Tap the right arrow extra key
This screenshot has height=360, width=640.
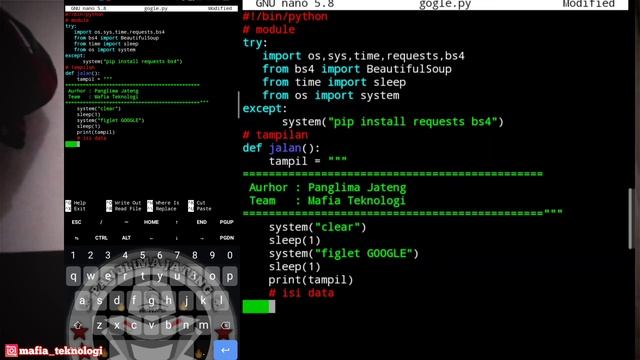pos(202,238)
